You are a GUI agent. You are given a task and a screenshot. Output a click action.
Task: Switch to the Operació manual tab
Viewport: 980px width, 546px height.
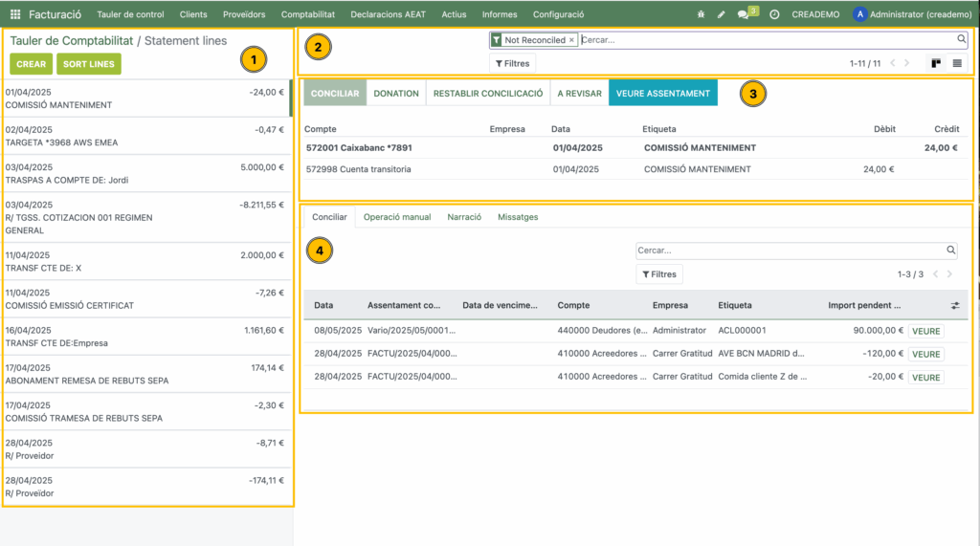pos(396,217)
